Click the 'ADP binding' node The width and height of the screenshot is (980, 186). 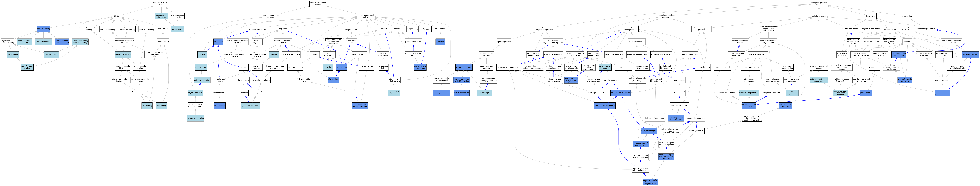(x=161, y=105)
